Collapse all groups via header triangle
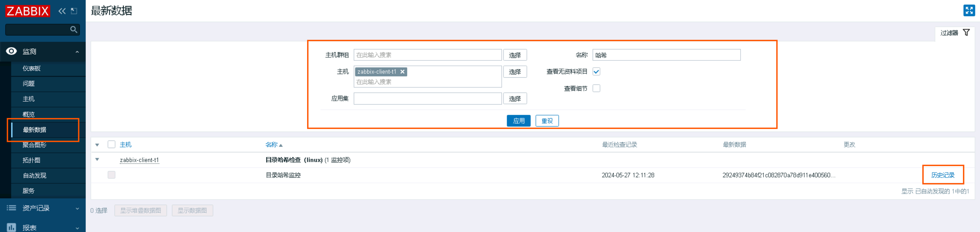980x232 pixels. [x=97, y=145]
